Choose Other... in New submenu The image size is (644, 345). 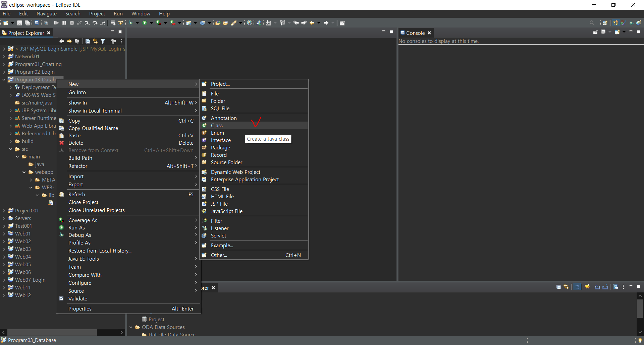254,255
